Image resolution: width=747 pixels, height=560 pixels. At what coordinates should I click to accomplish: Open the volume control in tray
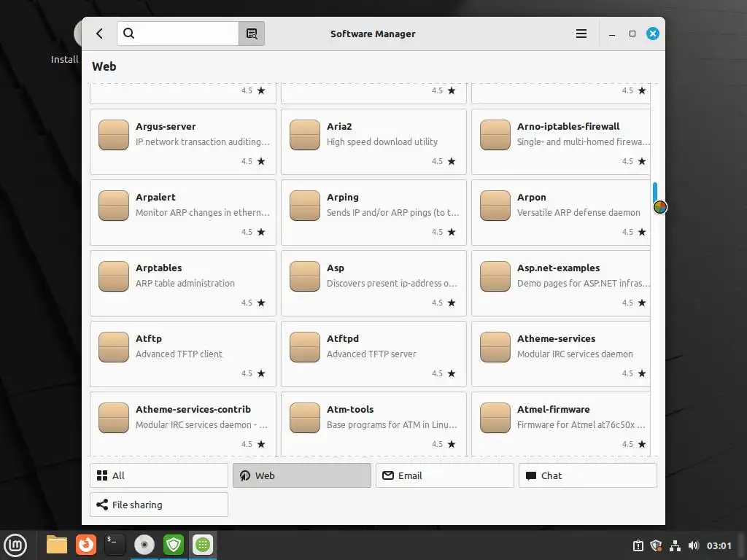click(x=693, y=545)
